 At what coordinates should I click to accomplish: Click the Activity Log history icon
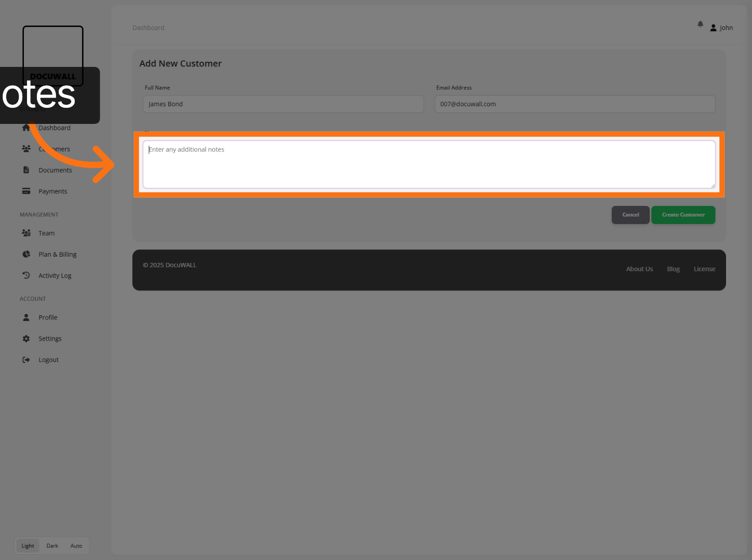tap(26, 275)
